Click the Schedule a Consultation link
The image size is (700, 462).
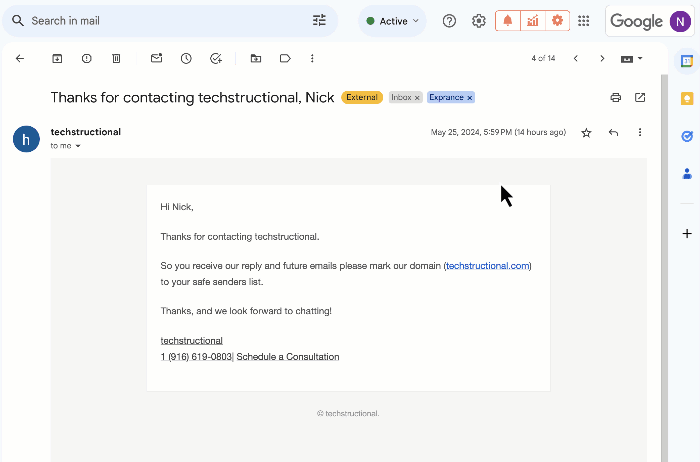(288, 357)
